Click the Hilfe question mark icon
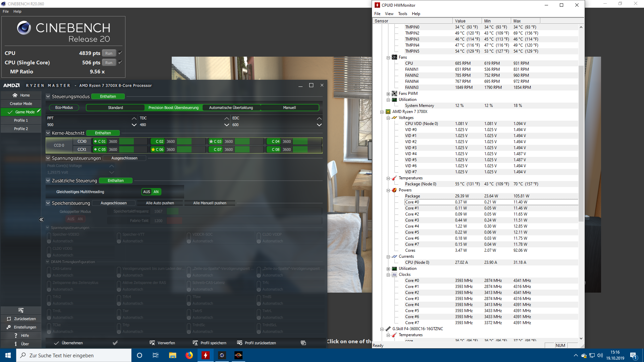This screenshot has width=644, height=362. (x=16, y=336)
